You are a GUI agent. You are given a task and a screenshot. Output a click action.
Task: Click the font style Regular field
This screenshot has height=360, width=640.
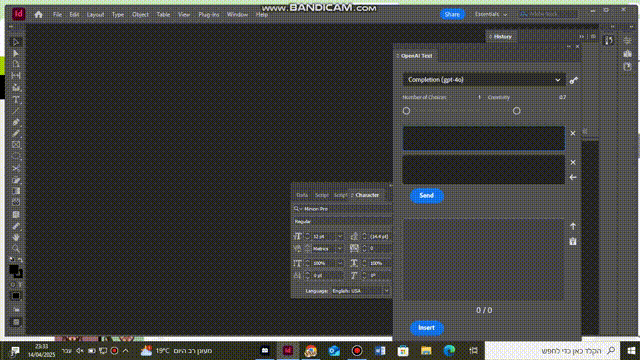coord(342,222)
